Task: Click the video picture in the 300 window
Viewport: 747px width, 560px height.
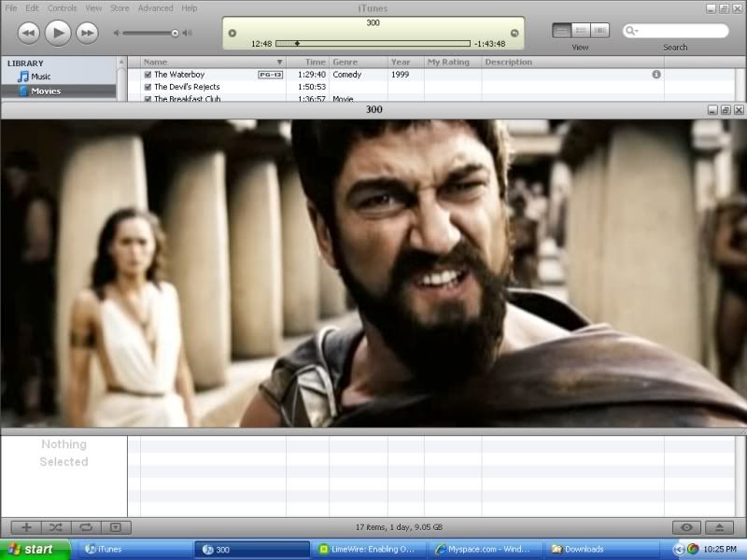Action: tap(373, 273)
